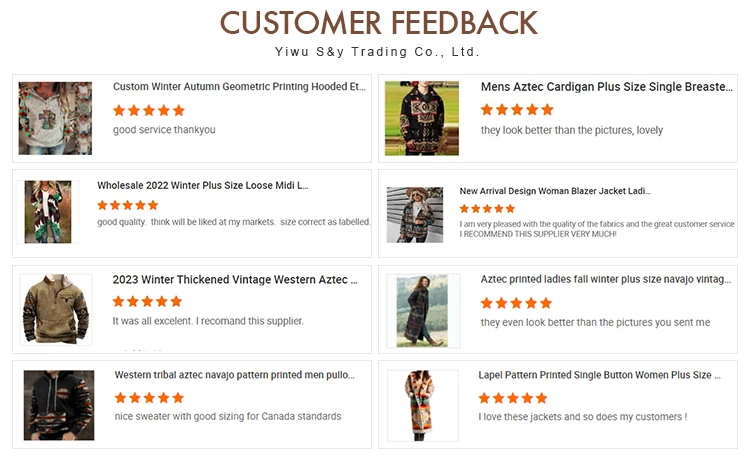Open 2023 Winter Thickened Vintage Western Aztec title
The width and height of the screenshot is (750, 456).
click(x=235, y=279)
